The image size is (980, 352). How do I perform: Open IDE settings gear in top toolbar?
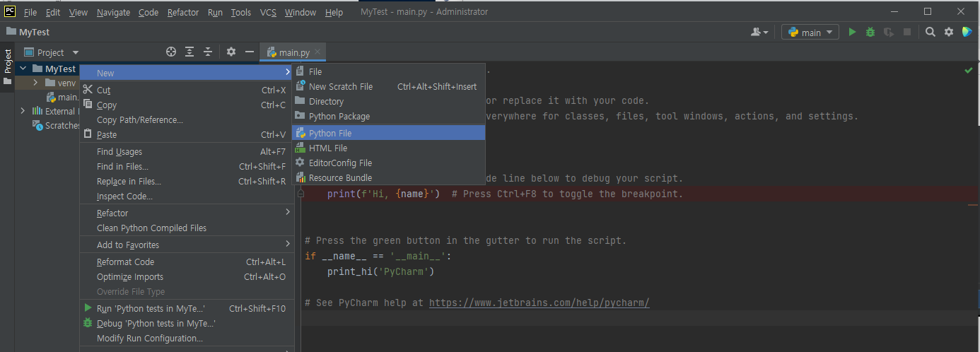click(x=949, y=32)
